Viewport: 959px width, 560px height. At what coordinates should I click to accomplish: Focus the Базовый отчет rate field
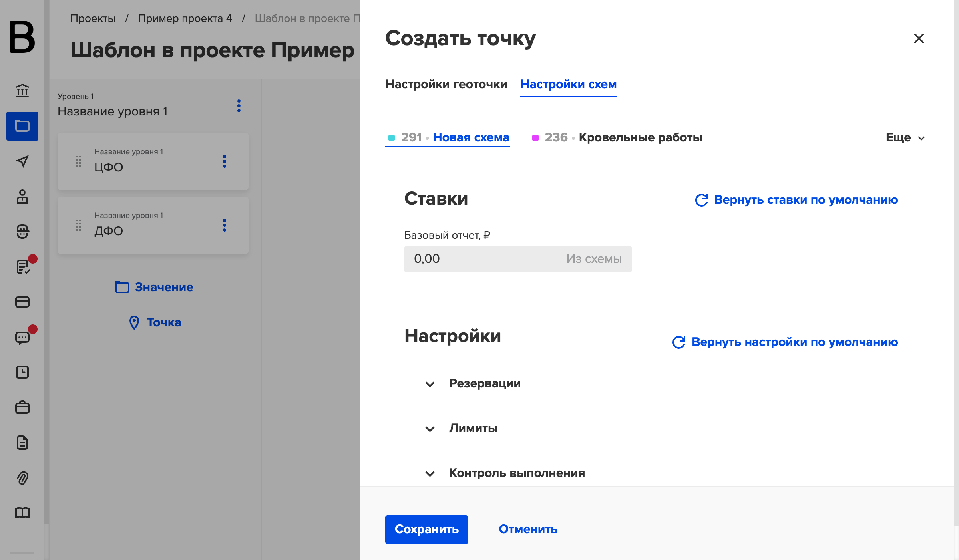coord(518,259)
